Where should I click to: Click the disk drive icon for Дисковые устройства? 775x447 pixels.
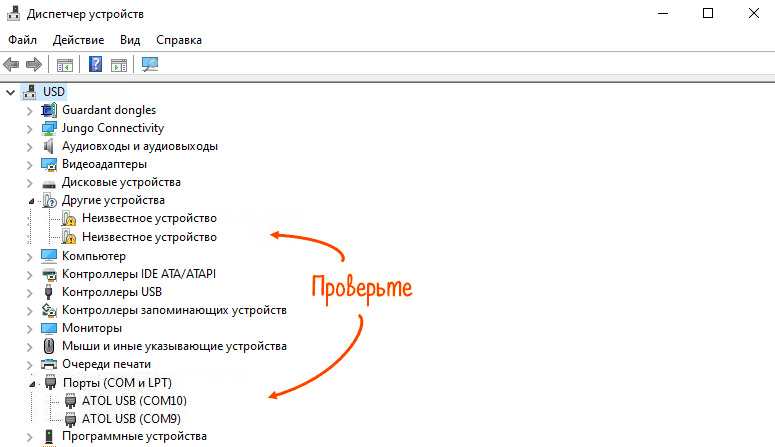49,184
